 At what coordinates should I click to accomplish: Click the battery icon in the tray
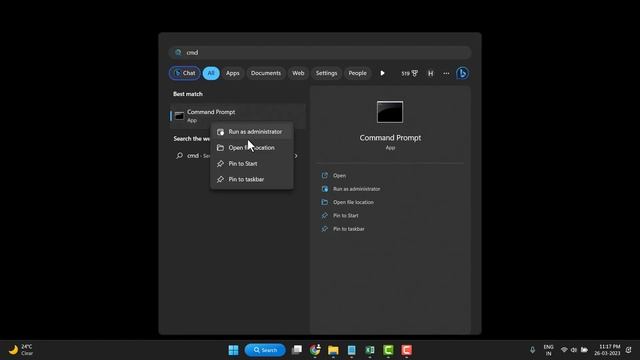[x=584, y=350]
